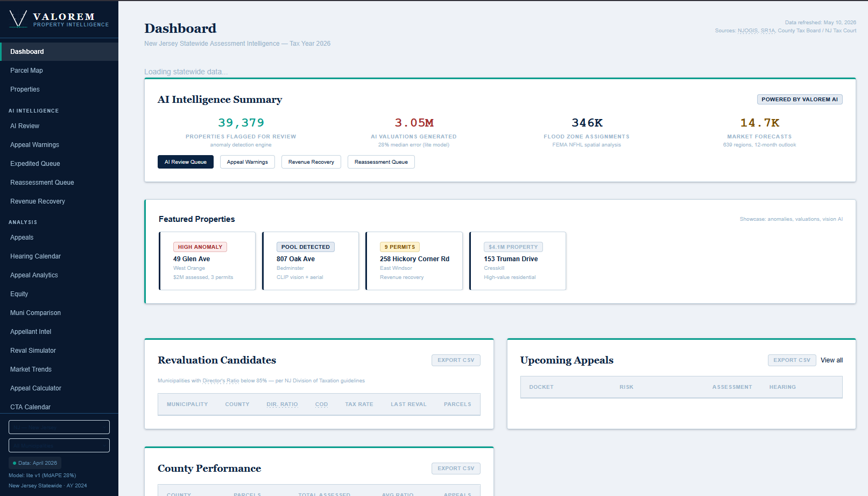868x496 pixels.
Task: Launch the Reval Simulator page
Action: (59, 351)
